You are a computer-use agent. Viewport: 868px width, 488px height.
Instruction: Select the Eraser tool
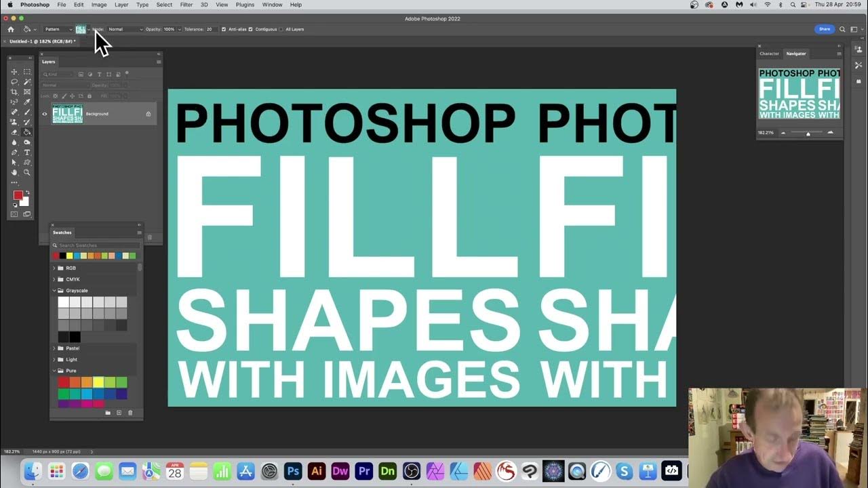[14, 133]
